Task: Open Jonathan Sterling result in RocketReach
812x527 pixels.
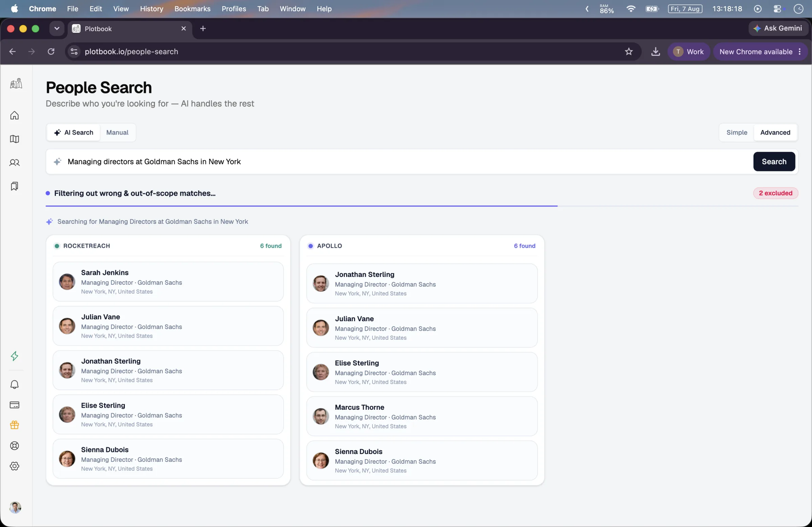Action: coord(168,370)
